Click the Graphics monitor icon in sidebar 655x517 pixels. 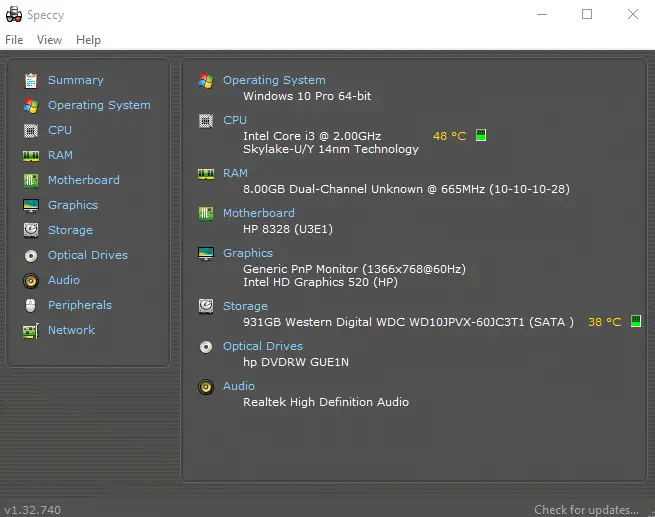click(31, 205)
